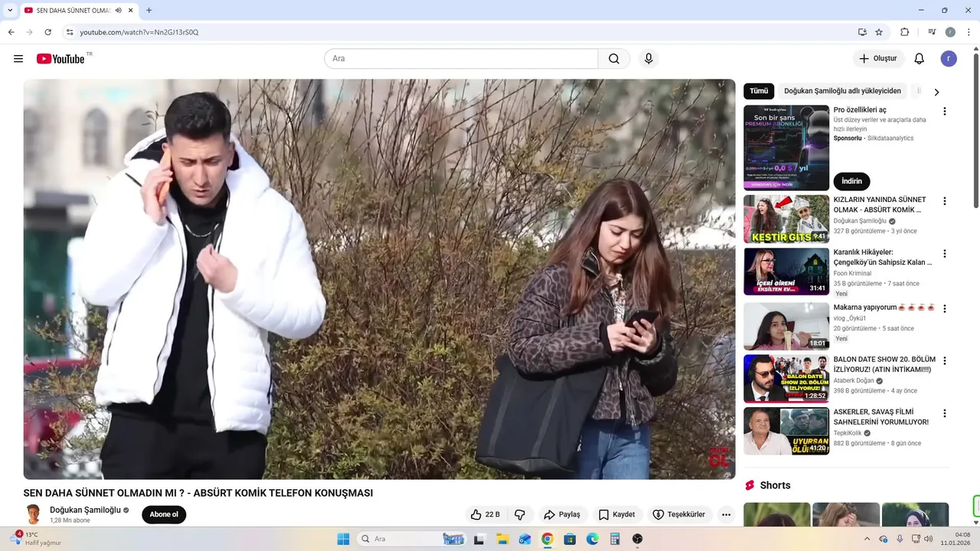Click the Windows taskbar Ara search box
Screen dimensions: 980x551
(x=412, y=539)
